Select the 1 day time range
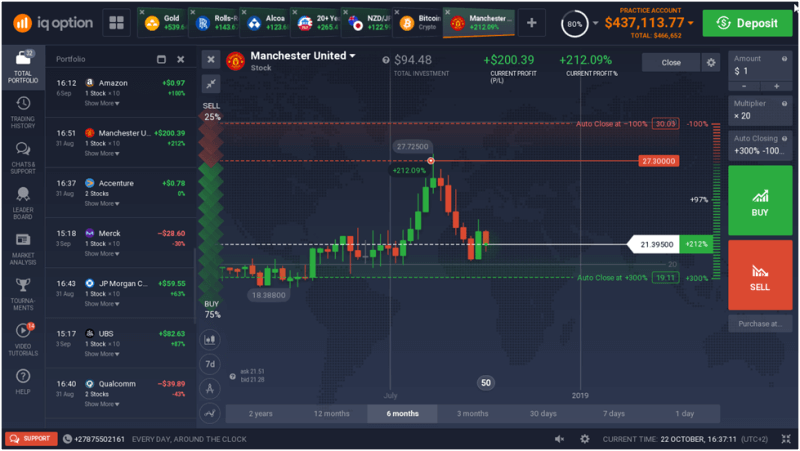 point(685,414)
